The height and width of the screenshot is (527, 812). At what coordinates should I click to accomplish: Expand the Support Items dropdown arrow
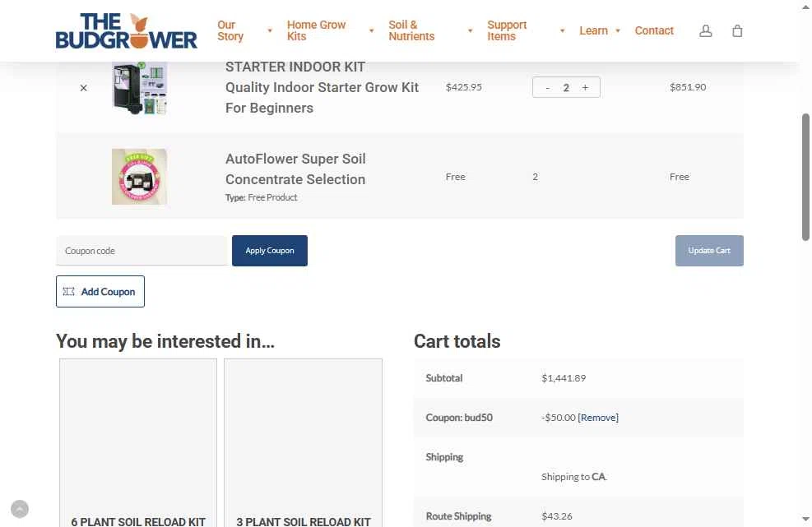coord(562,31)
